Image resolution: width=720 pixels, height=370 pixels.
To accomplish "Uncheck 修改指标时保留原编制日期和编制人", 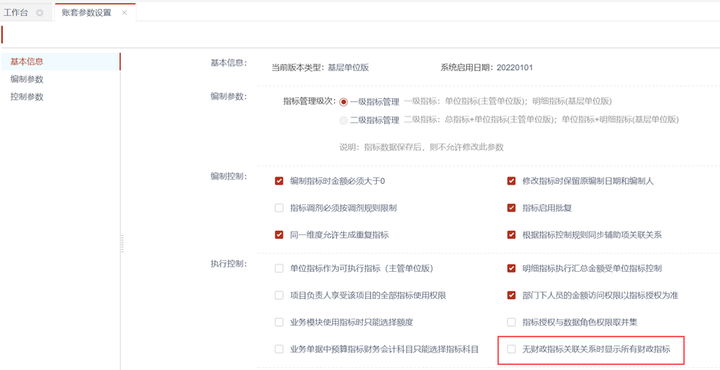I will click(512, 181).
